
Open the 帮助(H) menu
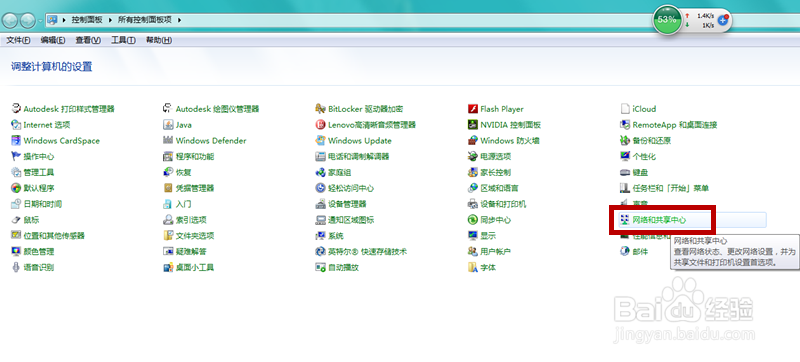tap(159, 40)
